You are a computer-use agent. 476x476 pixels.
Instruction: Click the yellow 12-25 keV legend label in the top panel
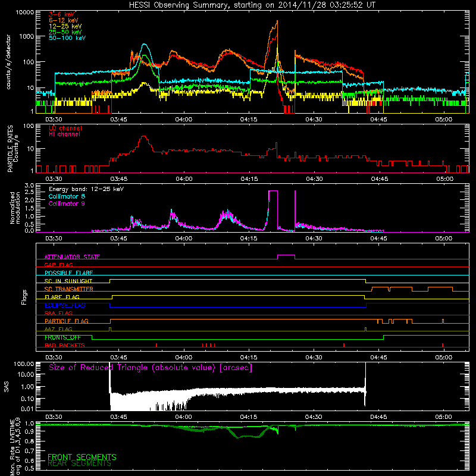coord(65,26)
